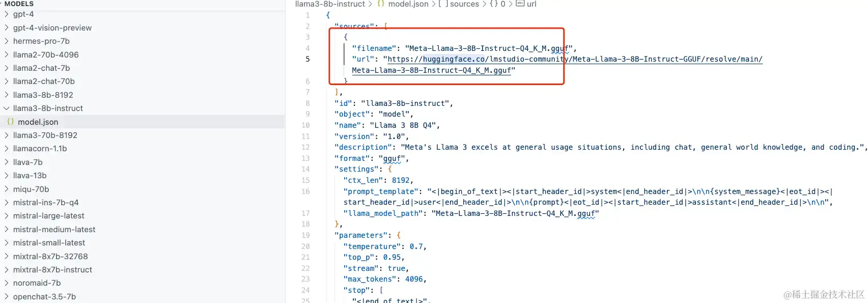Expand the hermes-pro-7b folder
This screenshot has width=868, height=303.
(x=7, y=41)
